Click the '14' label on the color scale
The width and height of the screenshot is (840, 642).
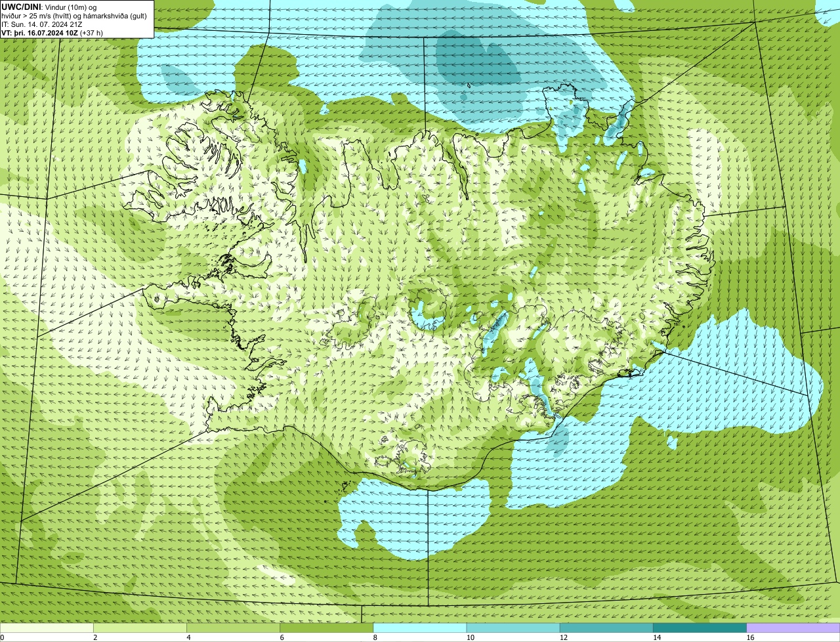pyautogui.click(x=657, y=637)
